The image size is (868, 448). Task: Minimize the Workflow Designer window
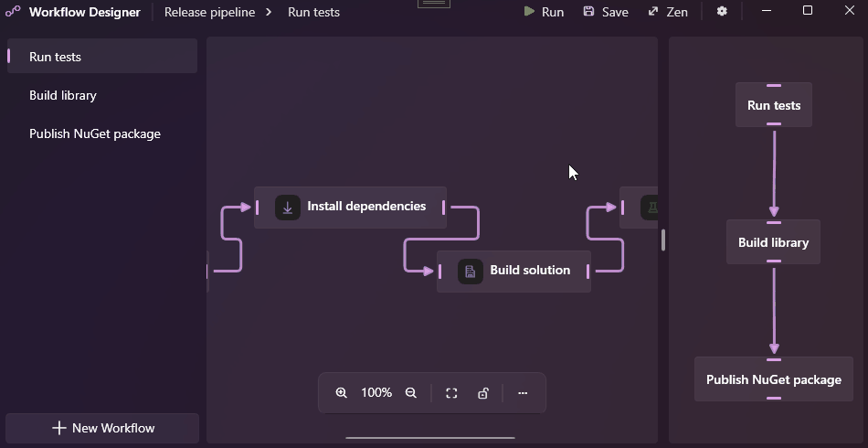tap(767, 11)
